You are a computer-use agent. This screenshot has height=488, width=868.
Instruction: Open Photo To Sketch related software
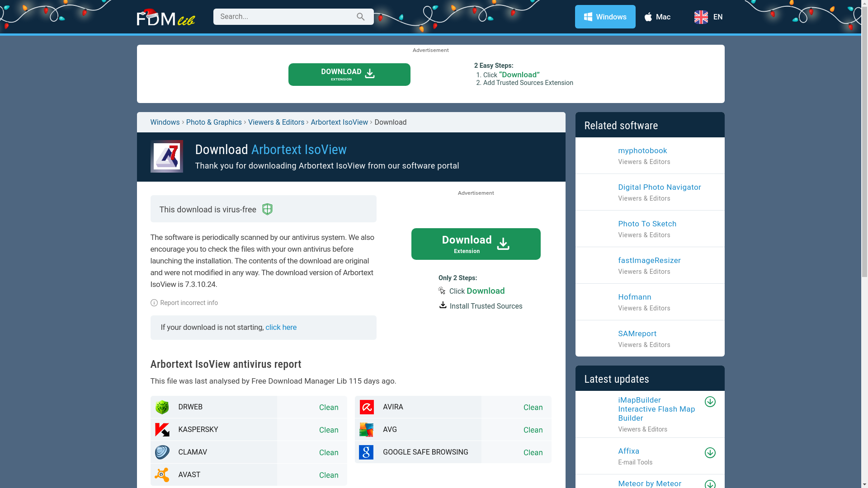click(647, 224)
